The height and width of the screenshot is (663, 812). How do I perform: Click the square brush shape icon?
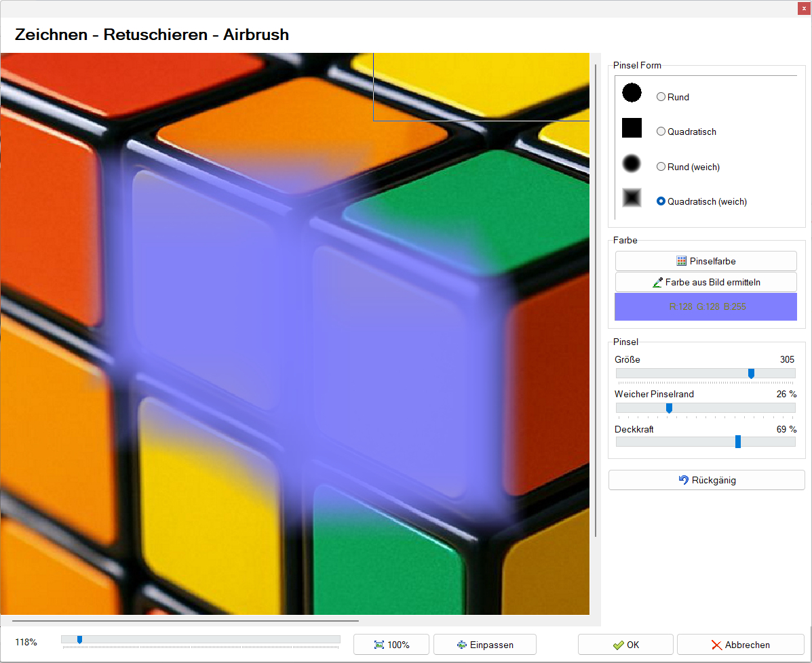[x=632, y=127]
